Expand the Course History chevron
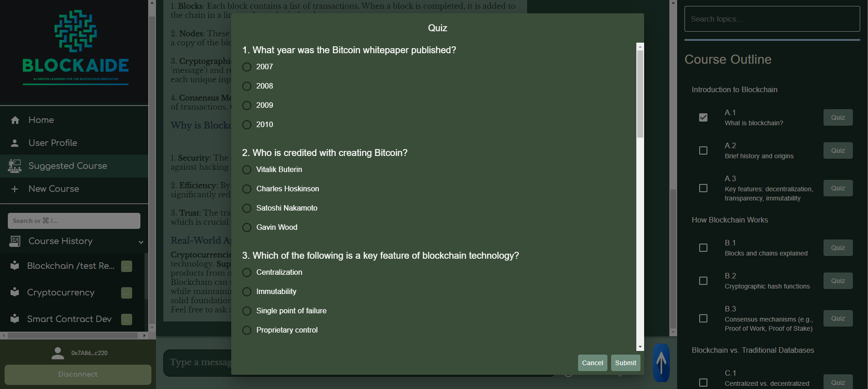The width and height of the screenshot is (868, 389). click(x=141, y=242)
